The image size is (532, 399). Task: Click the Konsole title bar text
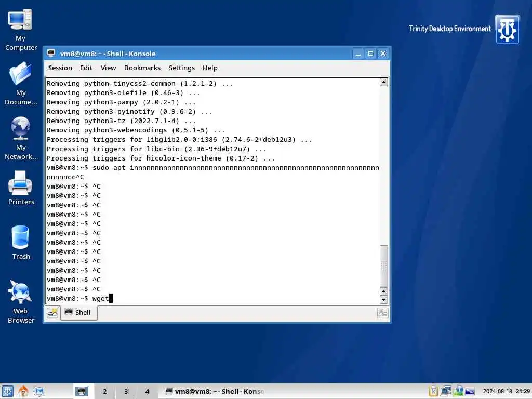[x=108, y=54]
